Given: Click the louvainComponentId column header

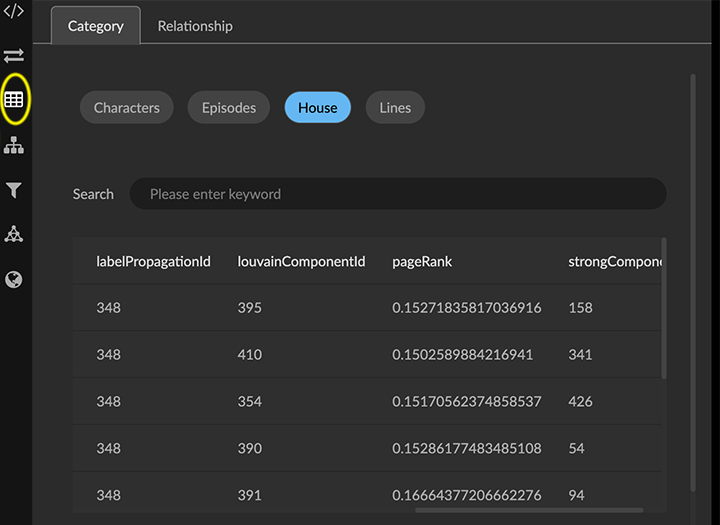Looking at the screenshot, I should pyautogui.click(x=301, y=261).
